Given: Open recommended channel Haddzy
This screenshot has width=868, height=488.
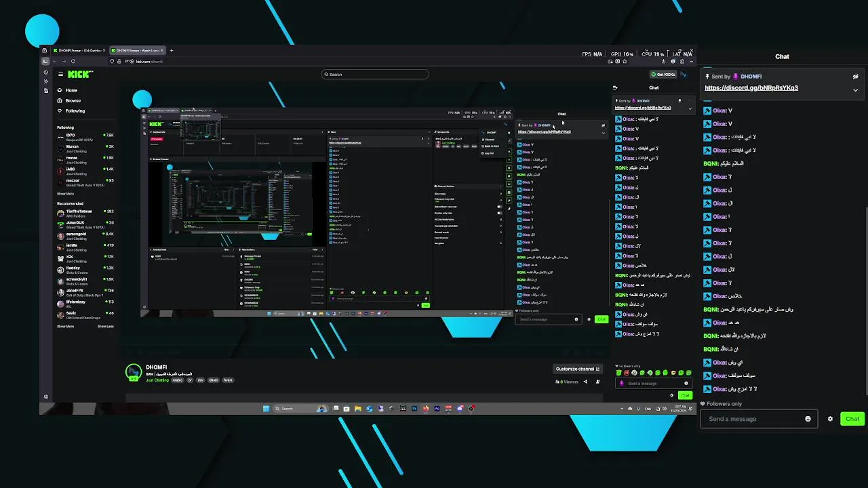Looking at the screenshot, I should (x=85, y=270).
